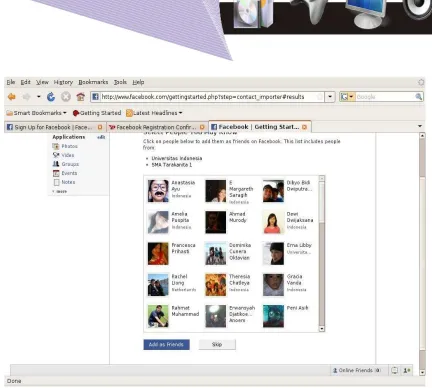Image resolution: width=432 pixels, height=388 pixels.
Task: Click the Add as Friends button
Action: coord(166,345)
